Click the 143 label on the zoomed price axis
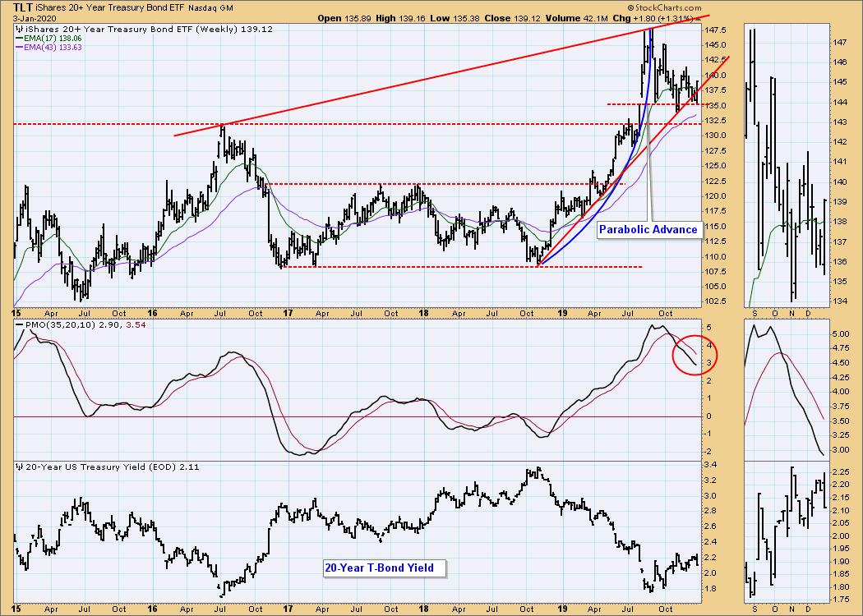863x616 pixels. [839, 122]
